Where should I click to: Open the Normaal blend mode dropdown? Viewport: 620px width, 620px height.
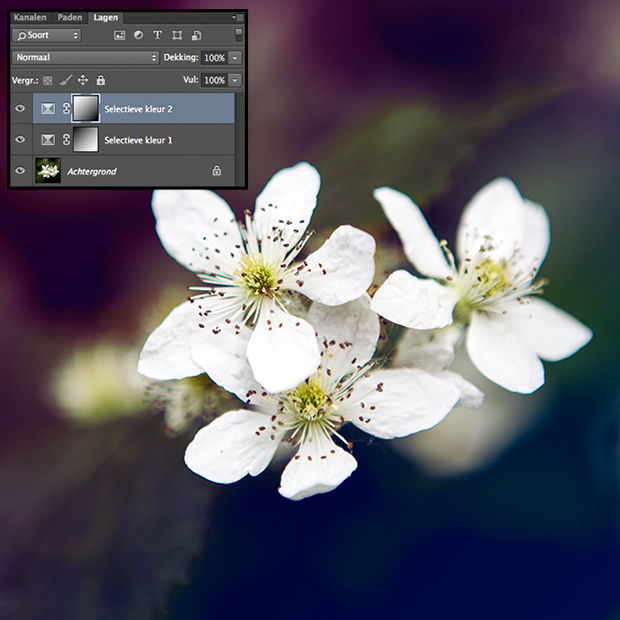(85, 57)
